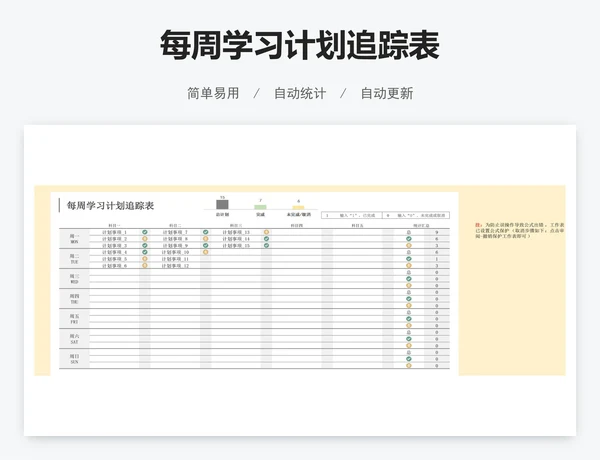The height and width of the screenshot is (460, 600).
Task: Click the gray 总计划 chart bar
Action: (x=222, y=204)
